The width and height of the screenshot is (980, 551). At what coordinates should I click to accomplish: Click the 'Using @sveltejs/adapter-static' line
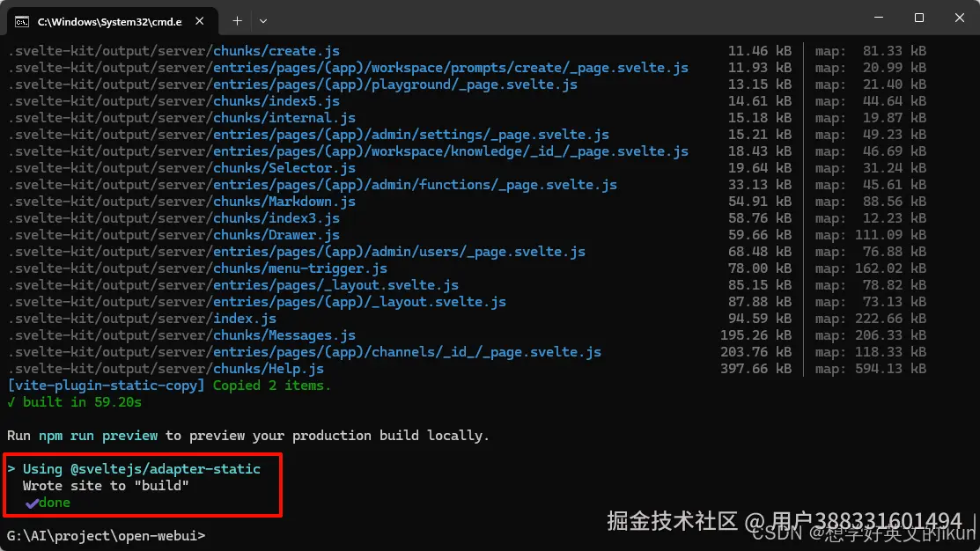[x=134, y=469]
